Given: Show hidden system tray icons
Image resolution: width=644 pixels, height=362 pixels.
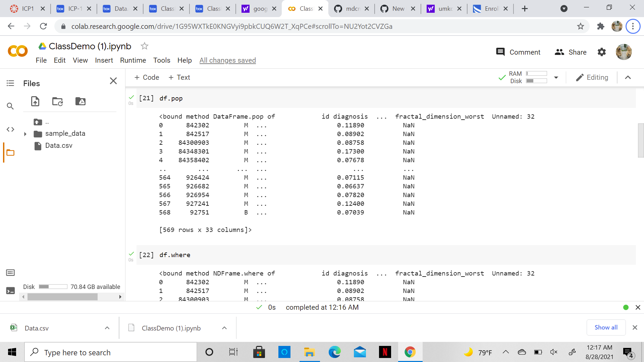Looking at the screenshot, I should 506,352.
